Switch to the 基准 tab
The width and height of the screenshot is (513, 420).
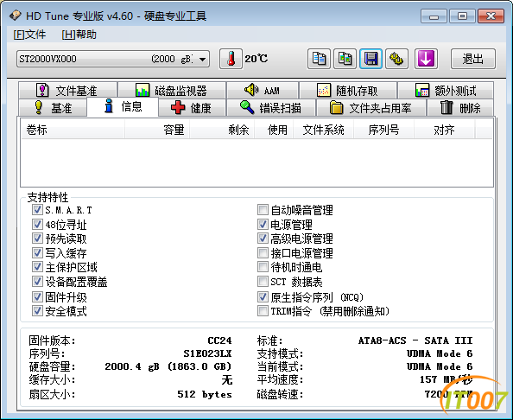[53, 108]
